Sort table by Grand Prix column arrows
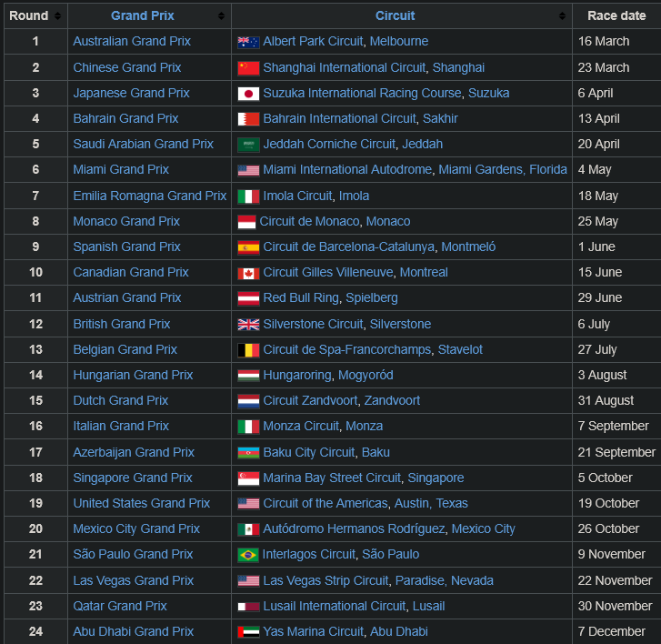 click(x=221, y=16)
